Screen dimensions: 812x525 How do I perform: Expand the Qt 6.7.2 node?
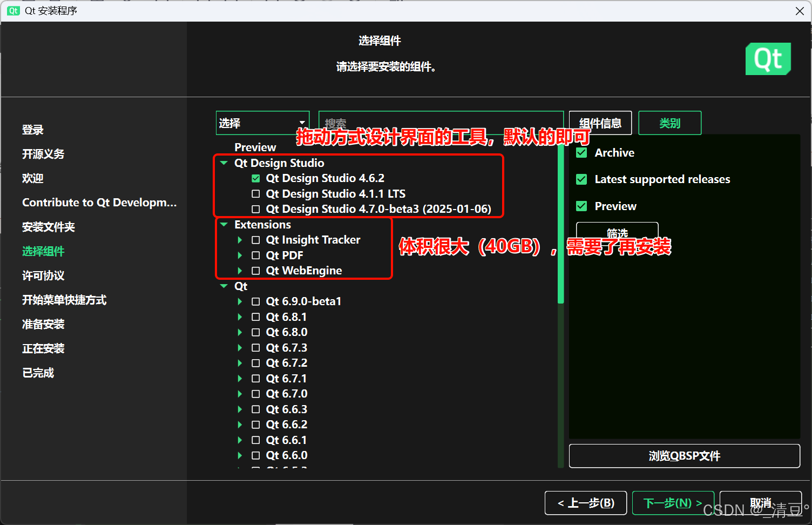point(240,363)
